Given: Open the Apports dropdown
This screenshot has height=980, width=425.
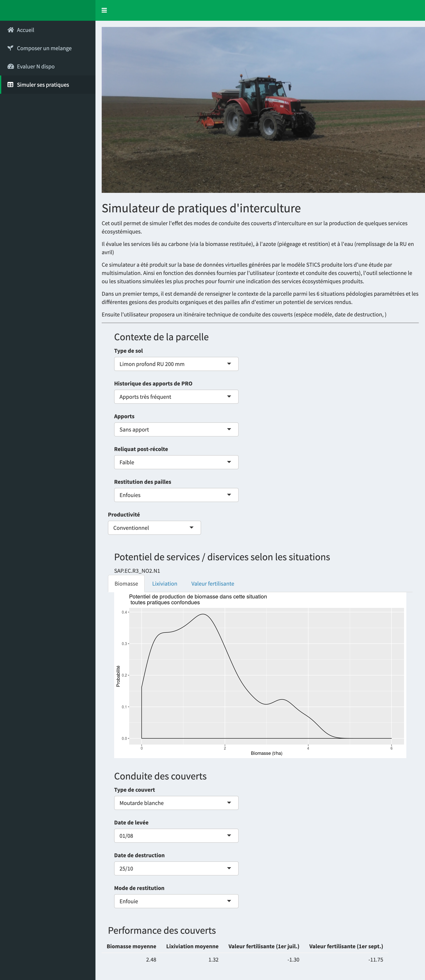Looking at the screenshot, I should [176, 429].
